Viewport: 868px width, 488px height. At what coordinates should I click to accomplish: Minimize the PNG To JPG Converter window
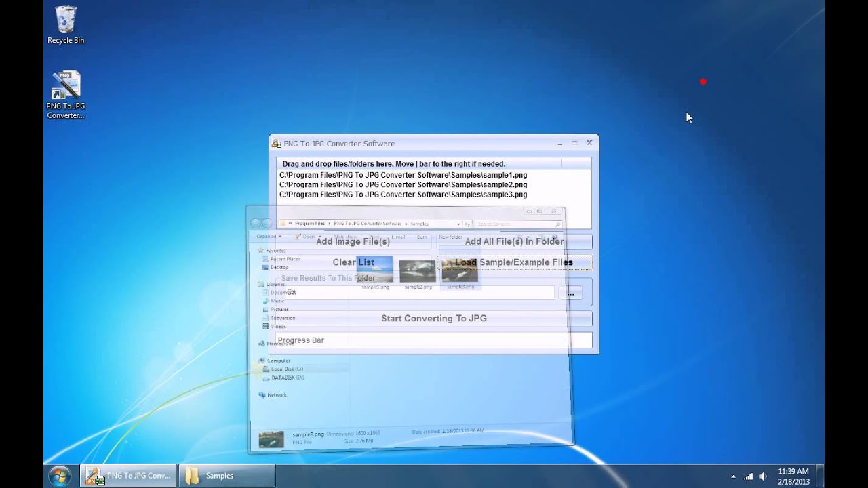coord(559,143)
